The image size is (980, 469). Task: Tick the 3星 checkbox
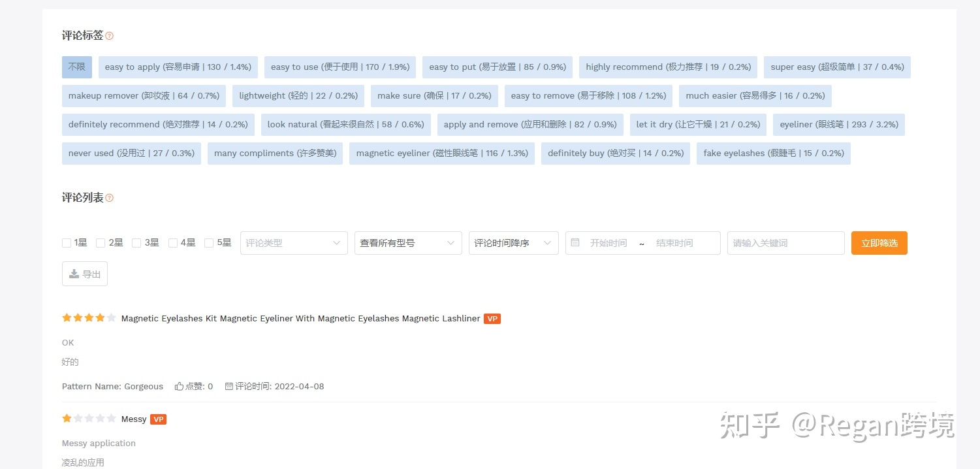pyautogui.click(x=136, y=243)
